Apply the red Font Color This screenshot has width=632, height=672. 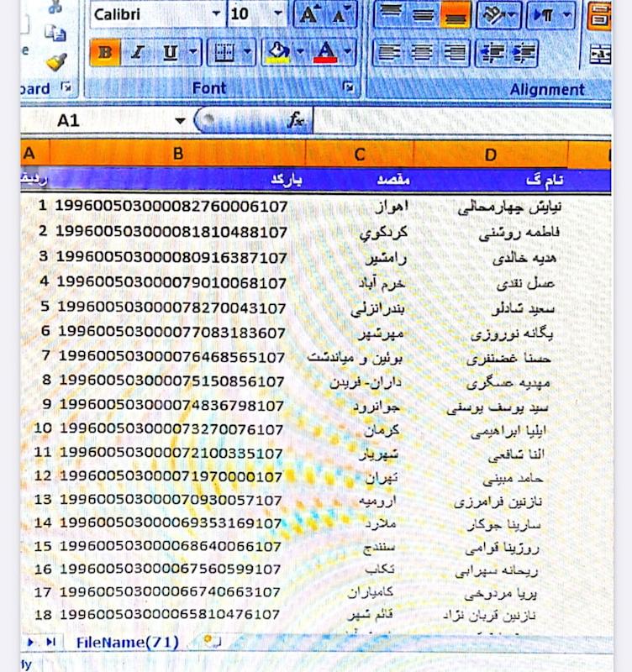tap(325, 52)
